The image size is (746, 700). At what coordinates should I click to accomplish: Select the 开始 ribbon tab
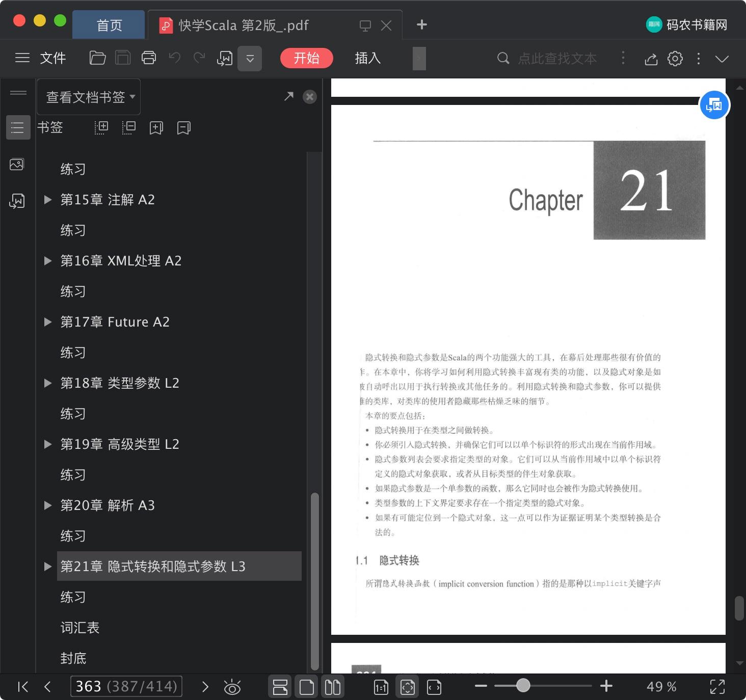tap(306, 58)
